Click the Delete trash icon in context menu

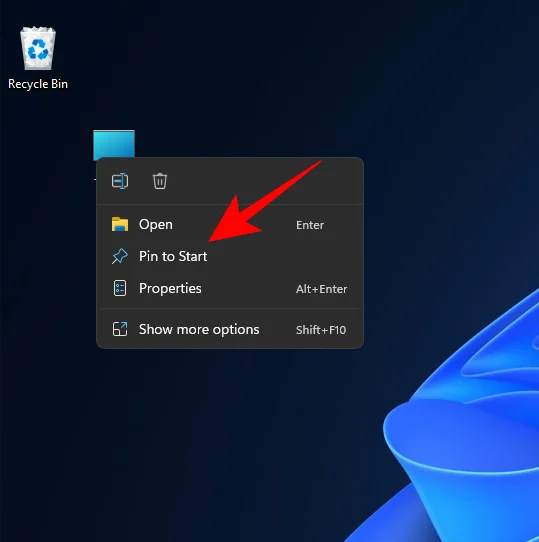pyautogui.click(x=160, y=181)
